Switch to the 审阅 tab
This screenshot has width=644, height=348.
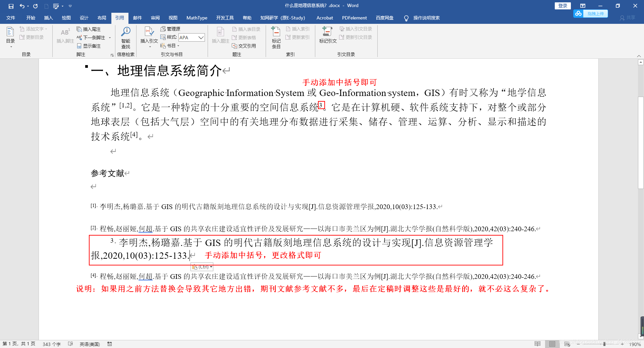pyautogui.click(x=155, y=18)
